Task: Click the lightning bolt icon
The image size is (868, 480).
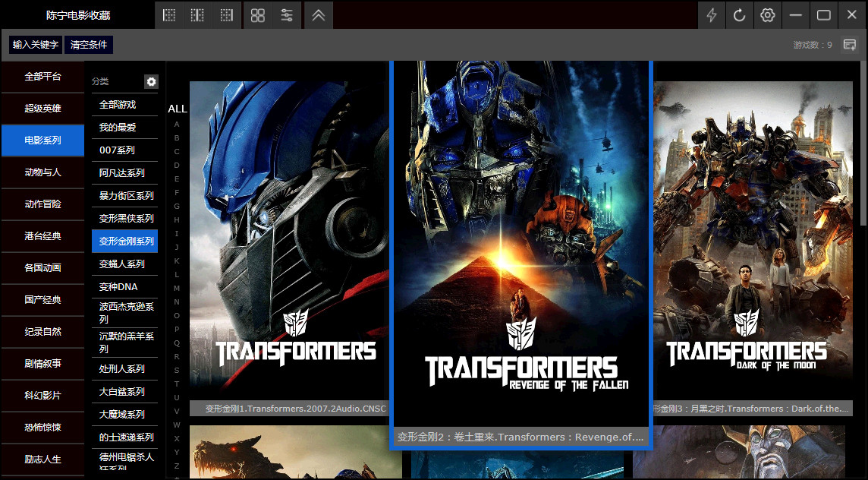Action: pyautogui.click(x=712, y=15)
